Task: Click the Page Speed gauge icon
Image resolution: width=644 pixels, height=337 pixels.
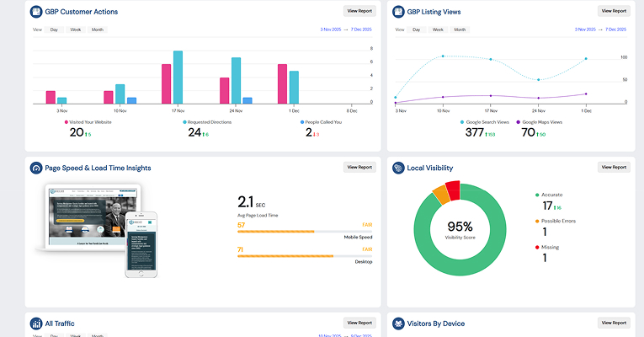Action: 36,168
